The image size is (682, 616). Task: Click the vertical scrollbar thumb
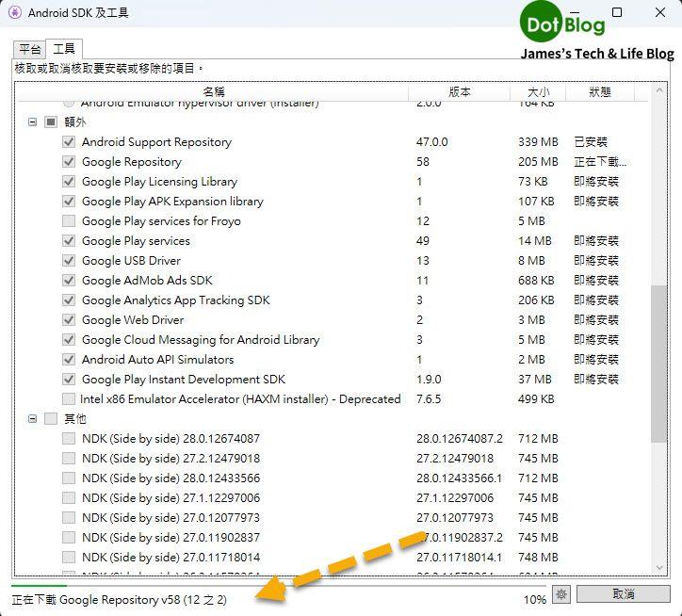659,364
